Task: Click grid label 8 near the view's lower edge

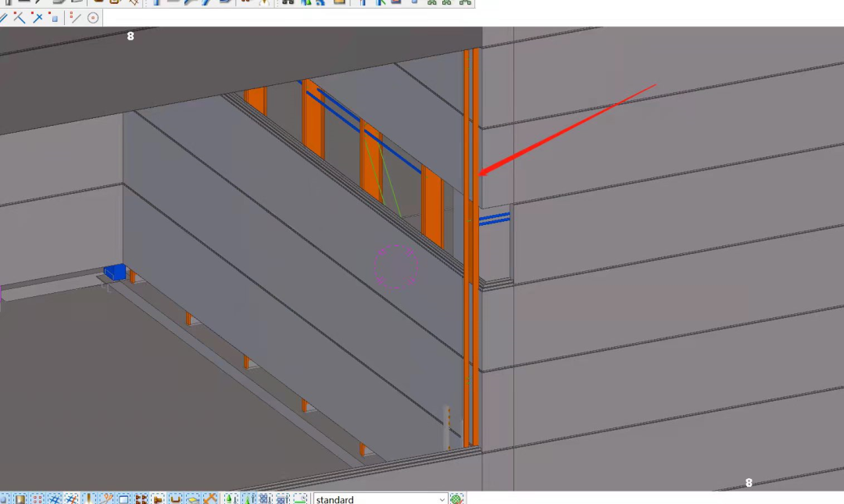Action: click(x=749, y=483)
